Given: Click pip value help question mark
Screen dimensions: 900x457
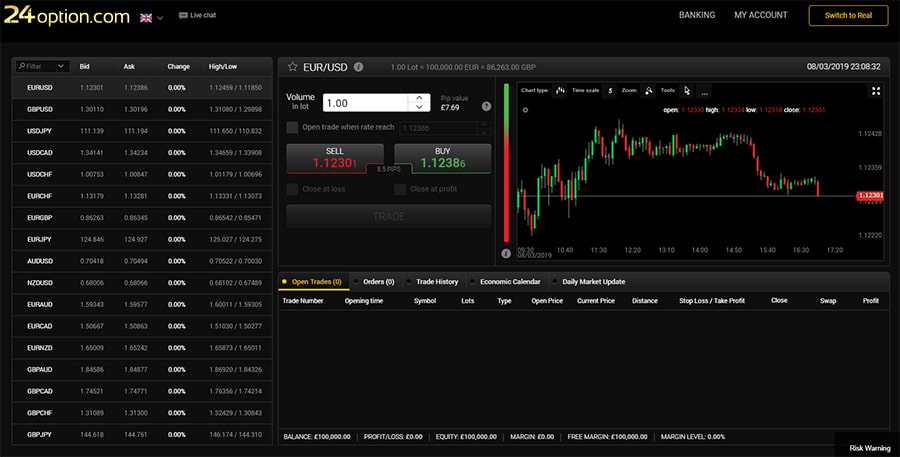Looking at the screenshot, I should (x=486, y=106).
